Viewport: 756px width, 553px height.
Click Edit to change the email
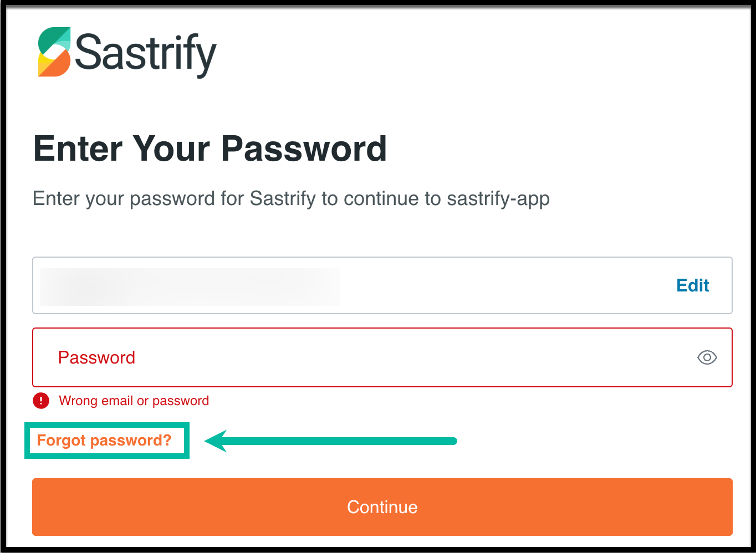(692, 285)
